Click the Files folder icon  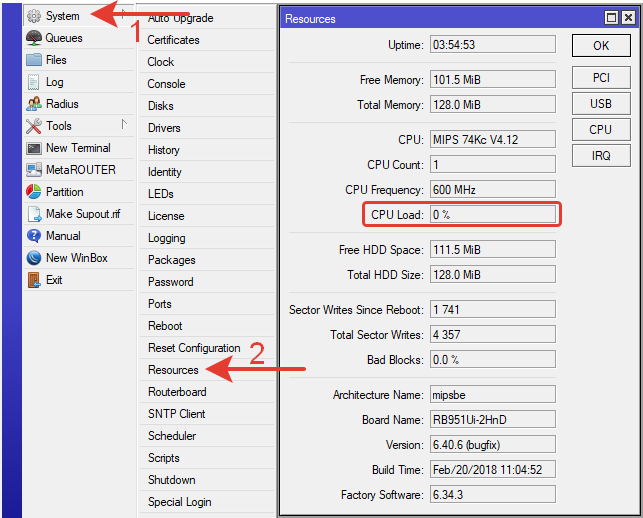pos(34,60)
